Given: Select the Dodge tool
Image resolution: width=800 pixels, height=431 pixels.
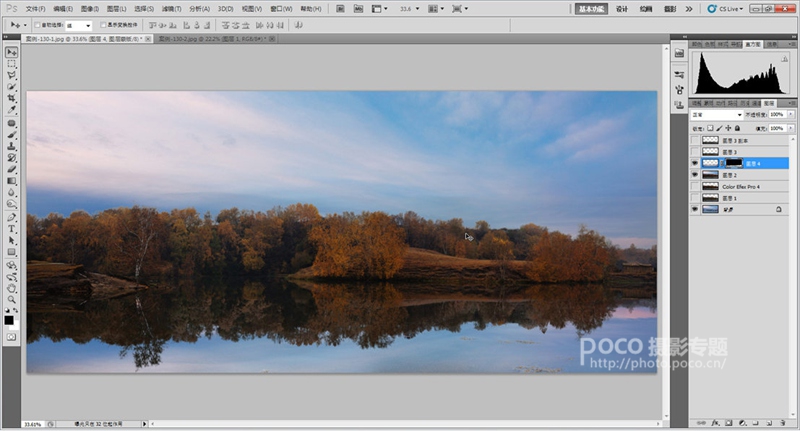Looking at the screenshot, I should point(11,204).
